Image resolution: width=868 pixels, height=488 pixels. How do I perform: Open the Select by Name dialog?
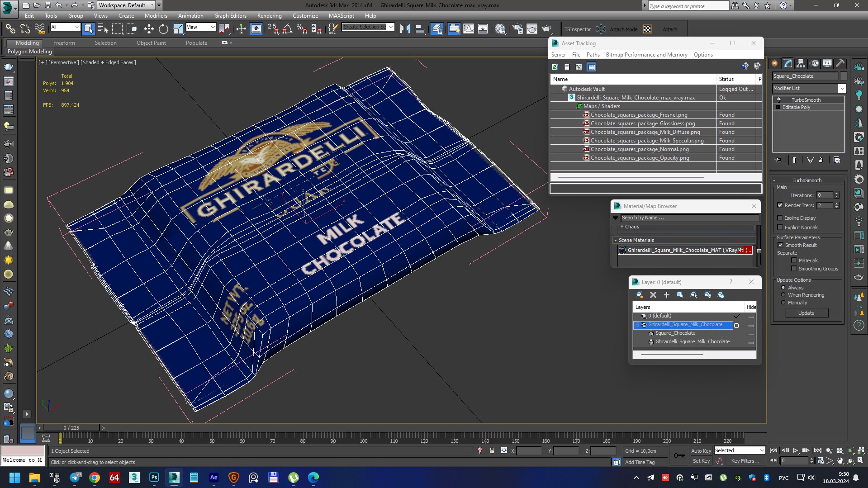pyautogui.click(x=103, y=29)
